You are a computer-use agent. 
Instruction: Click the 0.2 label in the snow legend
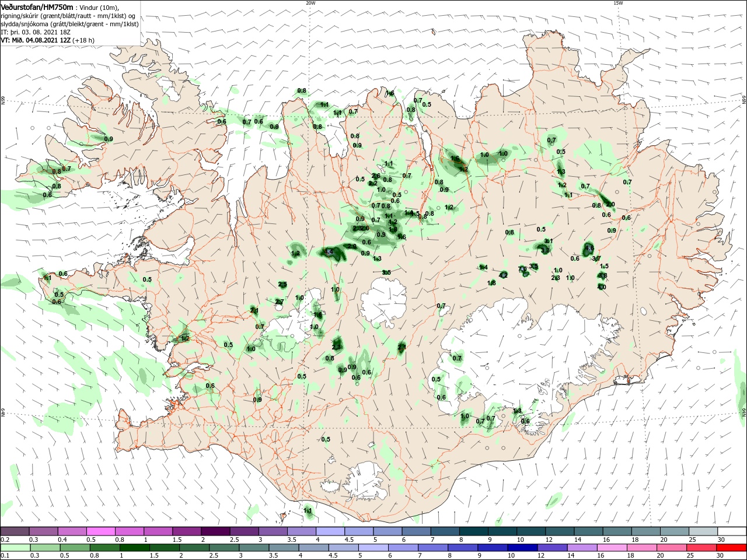[5, 540]
